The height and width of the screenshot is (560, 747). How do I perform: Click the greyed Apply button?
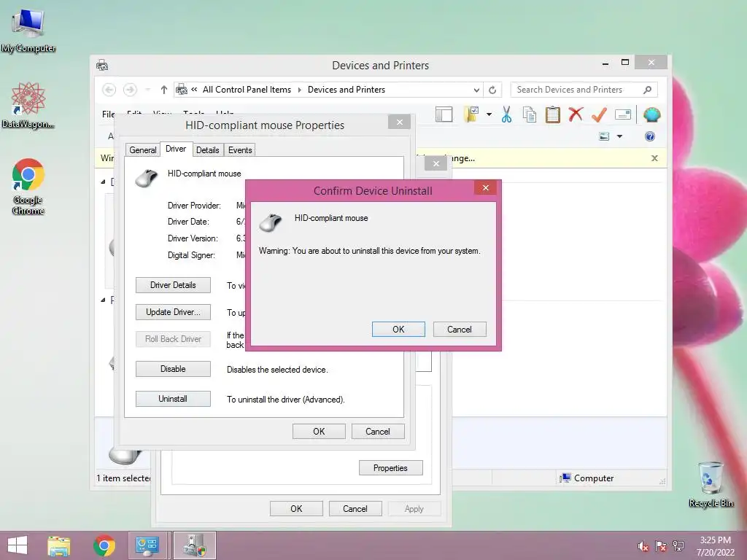coord(414,508)
